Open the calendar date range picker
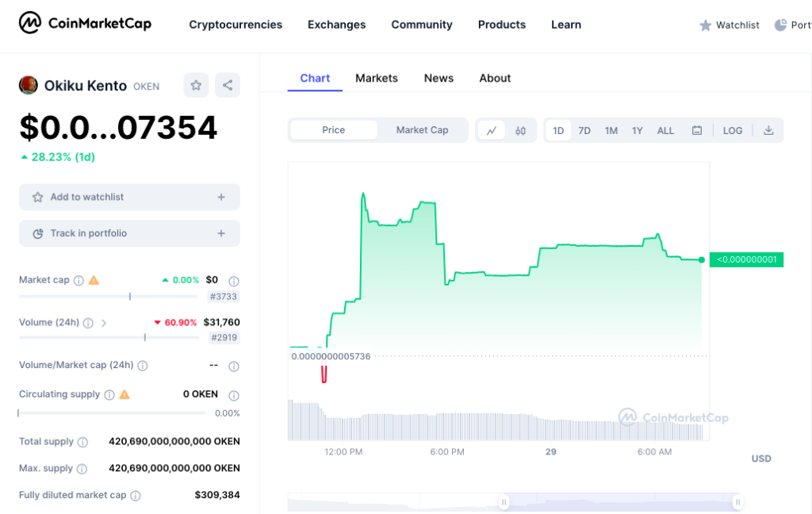 696,130
